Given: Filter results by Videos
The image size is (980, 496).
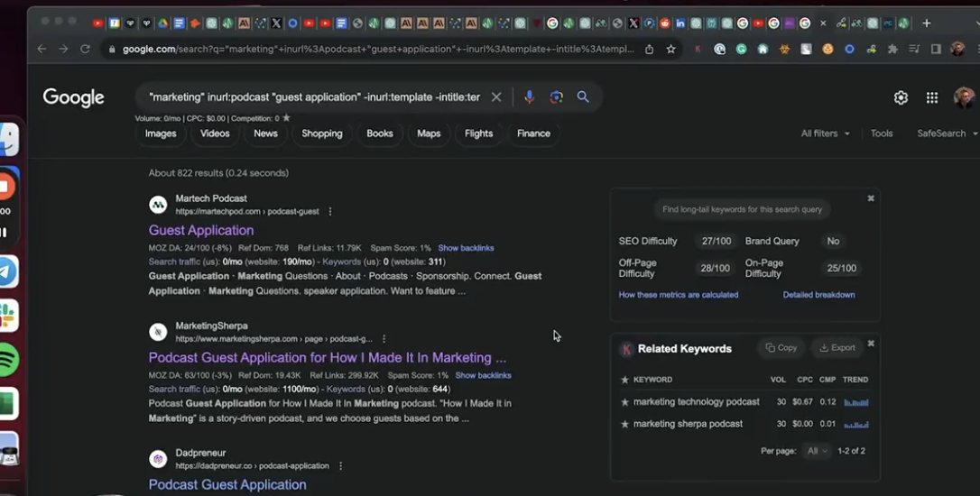Looking at the screenshot, I should pyautogui.click(x=215, y=133).
